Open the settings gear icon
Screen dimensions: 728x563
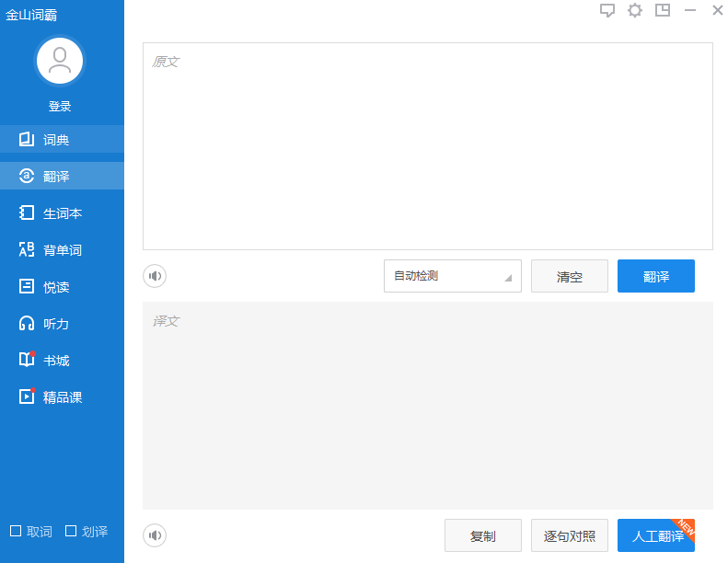click(635, 11)
